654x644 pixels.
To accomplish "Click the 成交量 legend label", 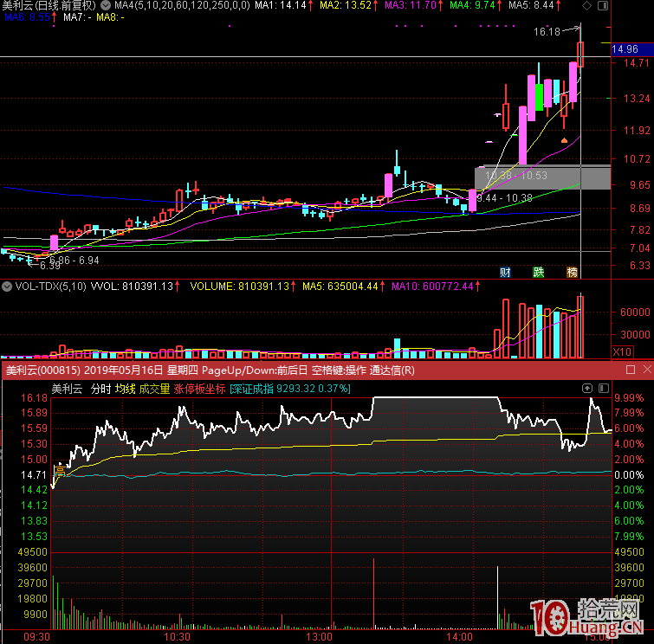I will click(154, 389).
